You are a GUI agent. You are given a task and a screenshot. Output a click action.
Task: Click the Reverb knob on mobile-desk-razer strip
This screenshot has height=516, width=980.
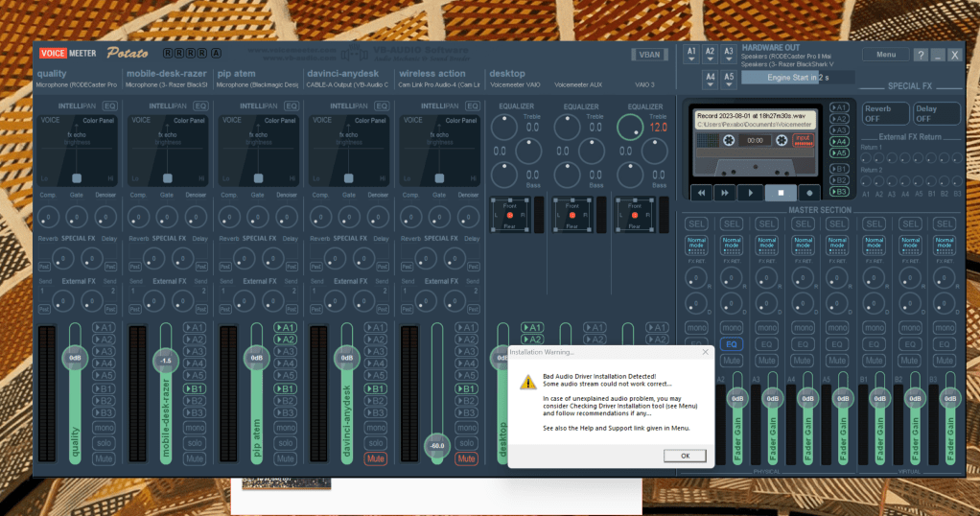tap(153, 258)
